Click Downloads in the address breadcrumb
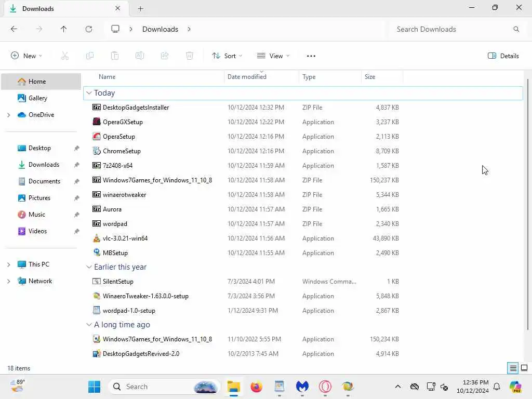The image size is (532, 399). (x=160, y=29)
